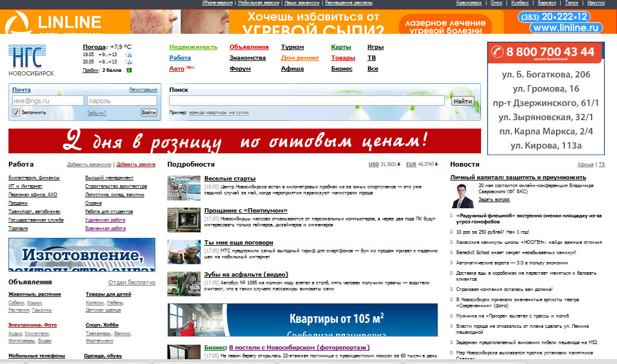Click the Войти login button

pyautogui.click(x=149, y=112)
